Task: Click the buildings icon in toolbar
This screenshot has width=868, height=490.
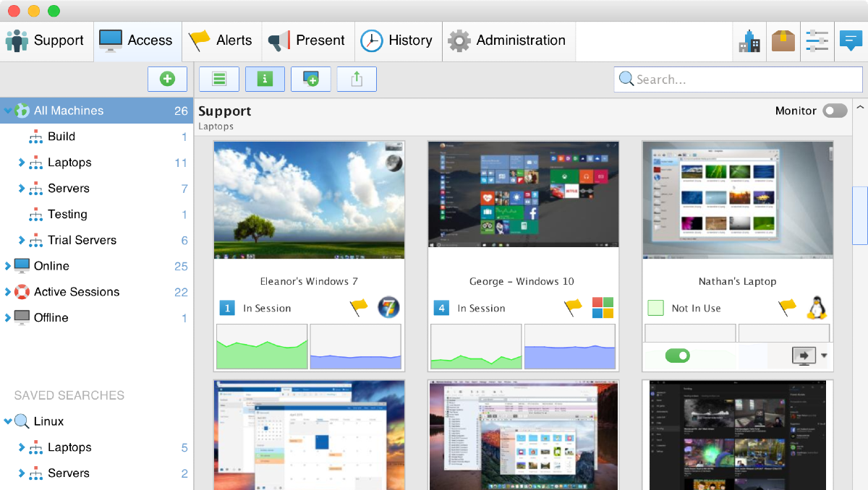Action: pos(749,40)
